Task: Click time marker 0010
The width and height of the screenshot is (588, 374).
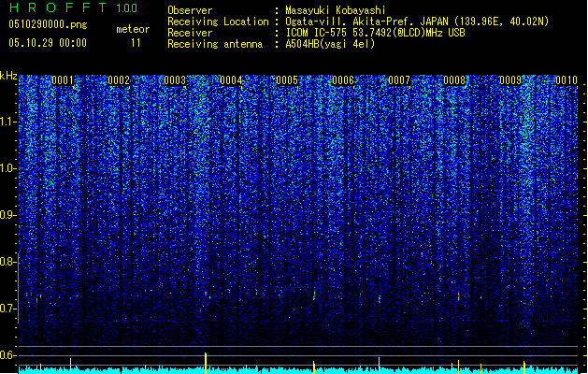Action: coord(566,80)
